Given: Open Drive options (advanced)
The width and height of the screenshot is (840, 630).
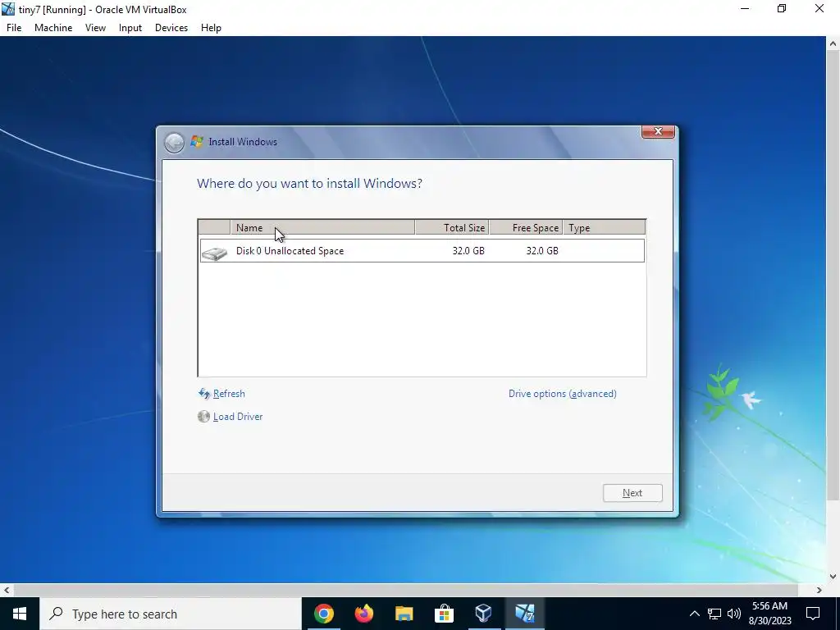Looking at the screenshot, I should coord(563,394).
